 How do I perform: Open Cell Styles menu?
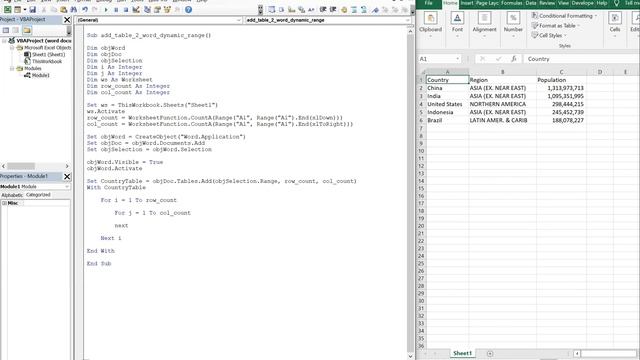pos(549,36)
